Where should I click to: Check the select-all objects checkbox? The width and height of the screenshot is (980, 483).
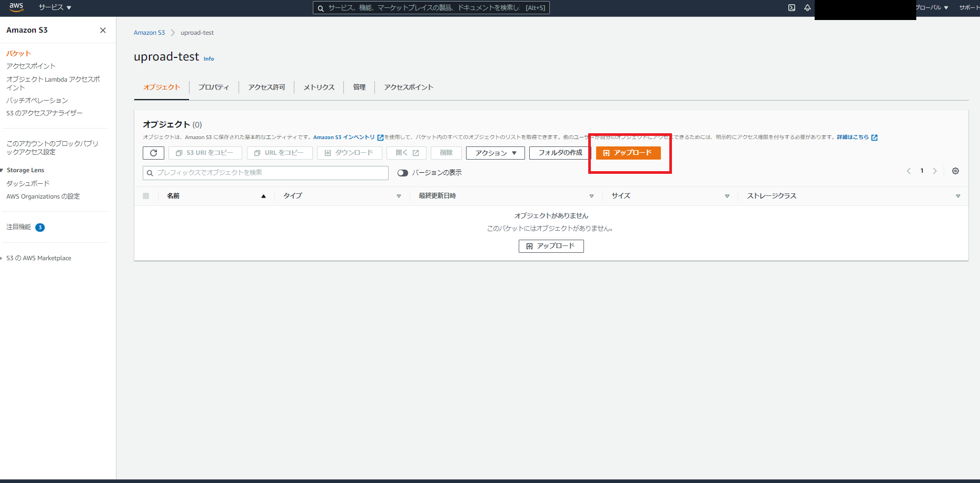[146, 196]
